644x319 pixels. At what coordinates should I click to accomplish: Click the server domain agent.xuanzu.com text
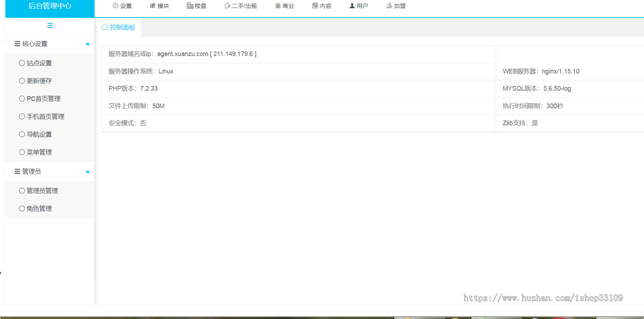coord(182,54)
